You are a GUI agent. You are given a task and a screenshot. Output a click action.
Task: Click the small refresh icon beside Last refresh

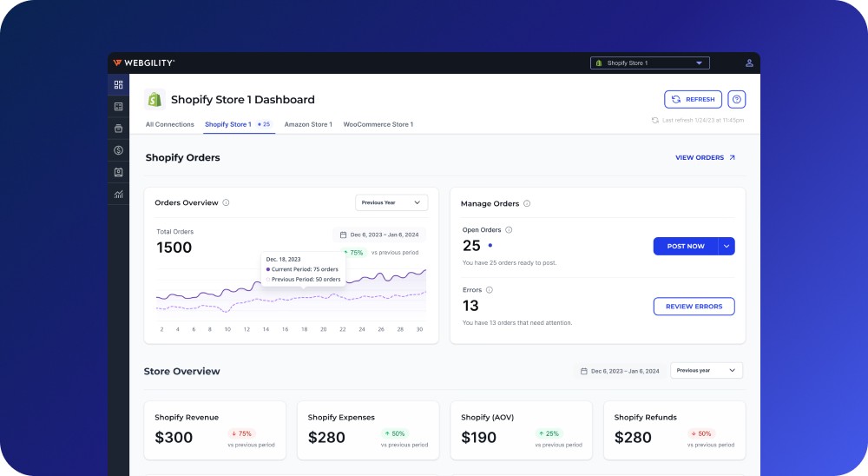pos(654,120)
